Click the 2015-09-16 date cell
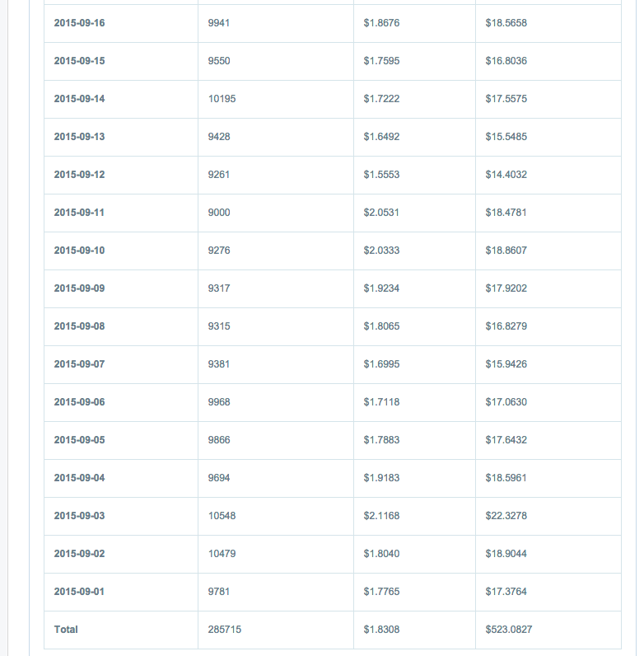Image resolution: width=644 pixels, height=656 pixels. pyautogui.click(x=79, y=23)
